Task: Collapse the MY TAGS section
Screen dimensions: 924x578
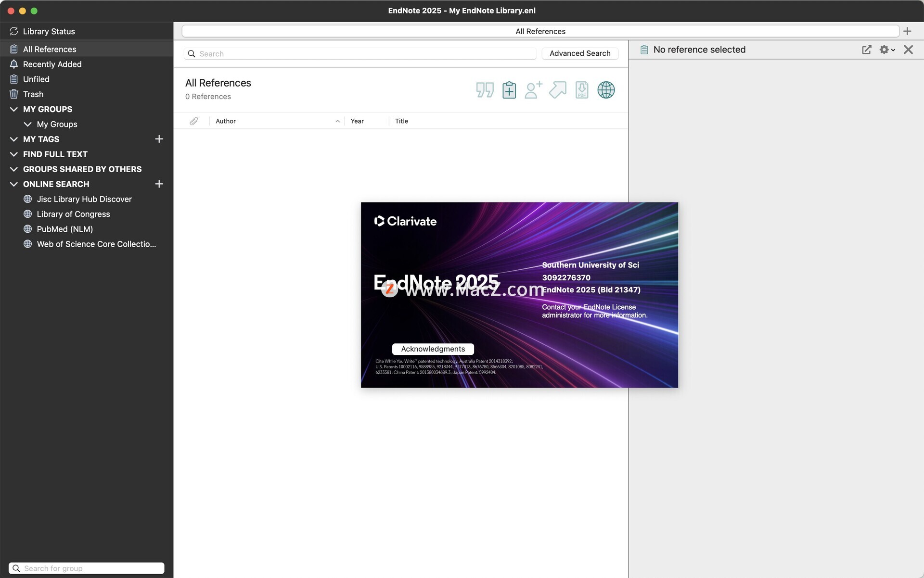Action: click(x=13, y=139)
